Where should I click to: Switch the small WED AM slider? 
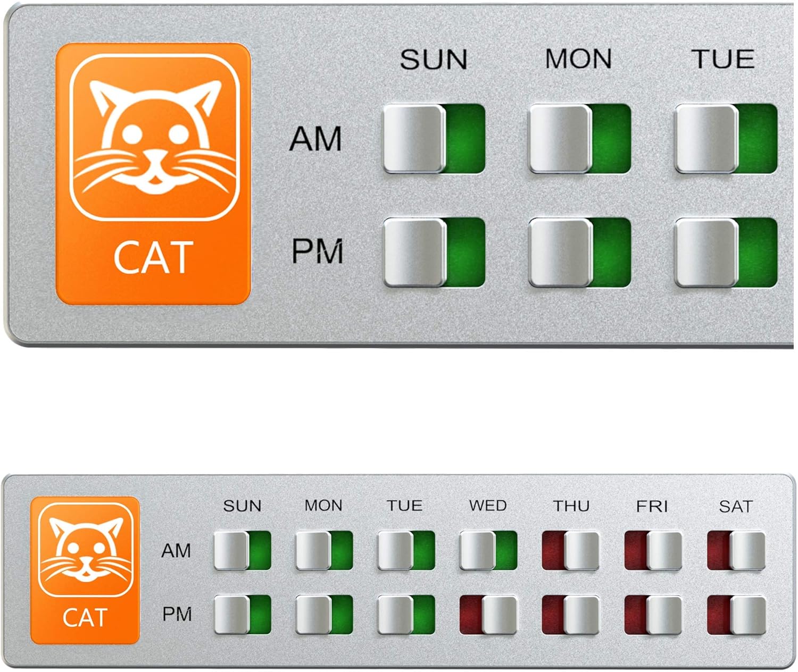click(488, 550)
